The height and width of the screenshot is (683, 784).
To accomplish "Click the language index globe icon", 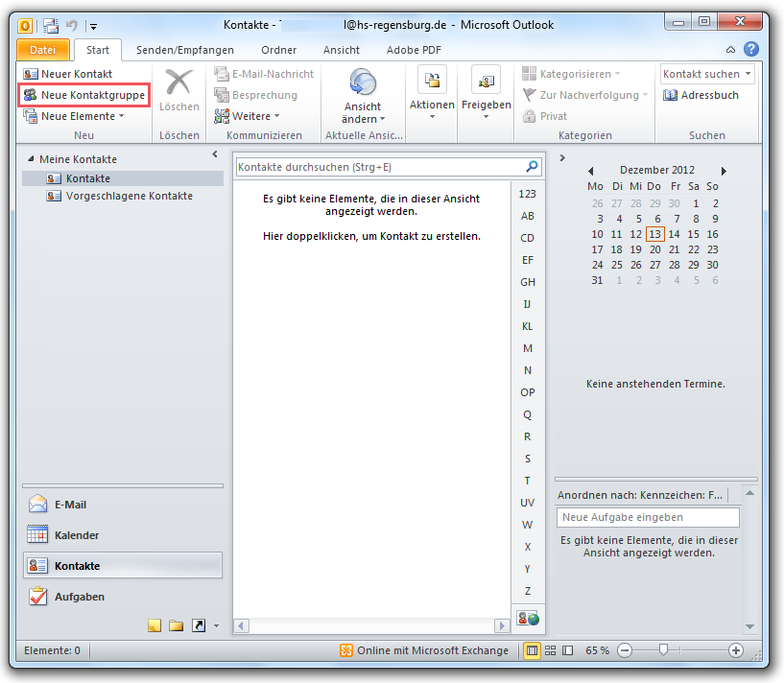I will (528, 619).
